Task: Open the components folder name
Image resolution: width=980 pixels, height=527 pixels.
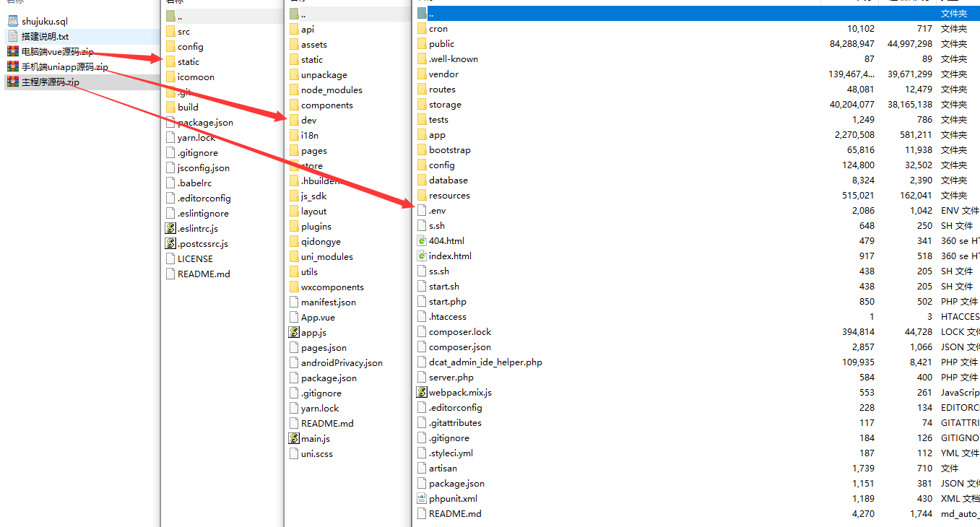Action: pyautogui.click(x=327, y=105)
